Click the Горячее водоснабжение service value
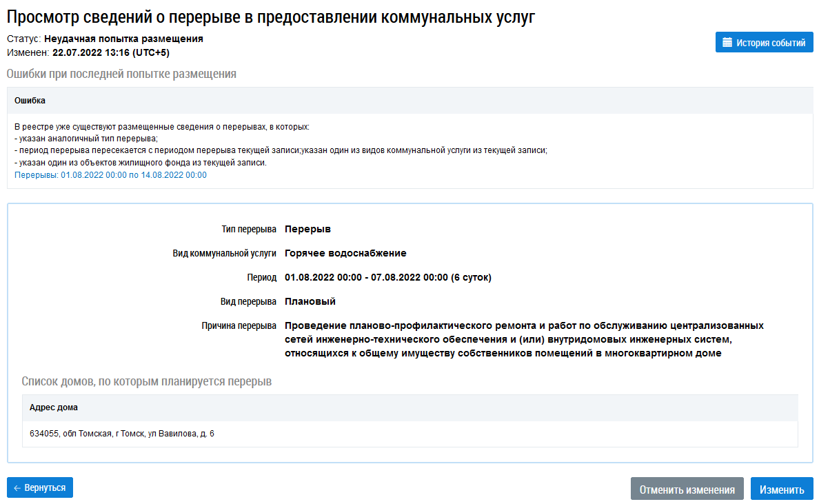The width and height of the screenshot is (819, 504). 345,253
